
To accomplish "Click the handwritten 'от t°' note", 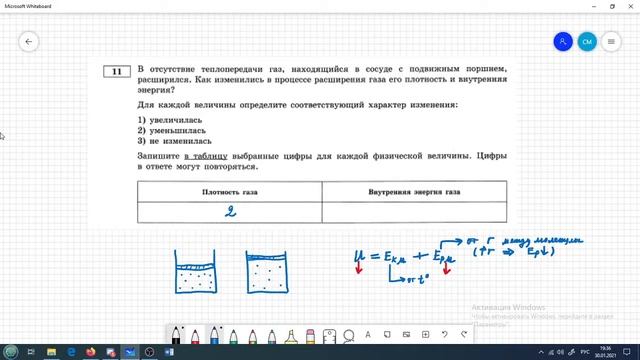I will pos(418,279).
